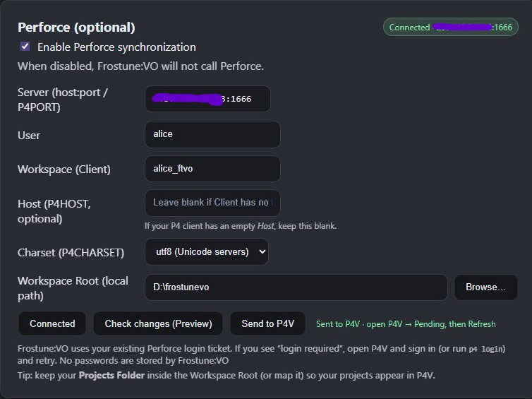The image size is (532, 399).
Task: Click the Host (P4HOST, optional) label
Action: click(x=54, y=211)
